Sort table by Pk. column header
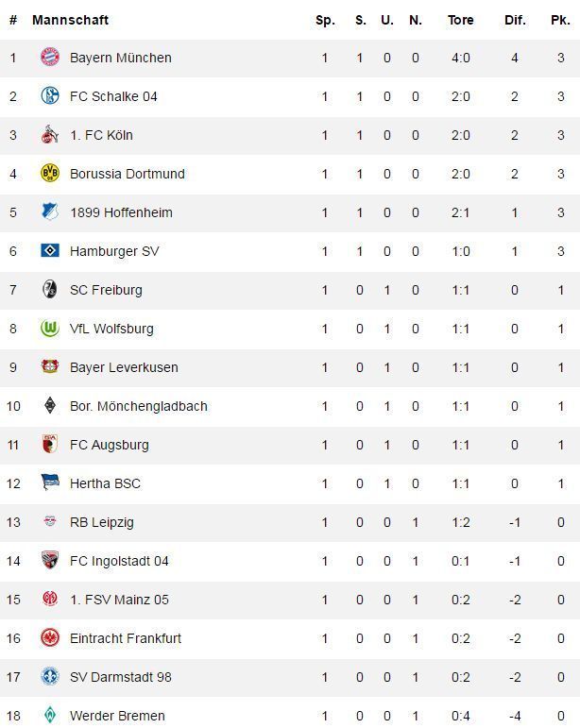580x728 pixels. (x=560, y=20)
